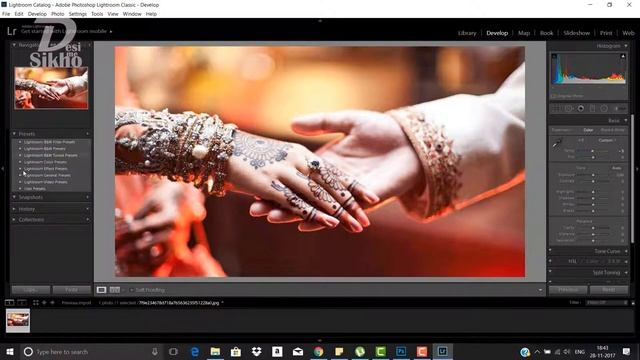Click the Copy settings button
The image size is (640, 360).
(x=31, y=290)
